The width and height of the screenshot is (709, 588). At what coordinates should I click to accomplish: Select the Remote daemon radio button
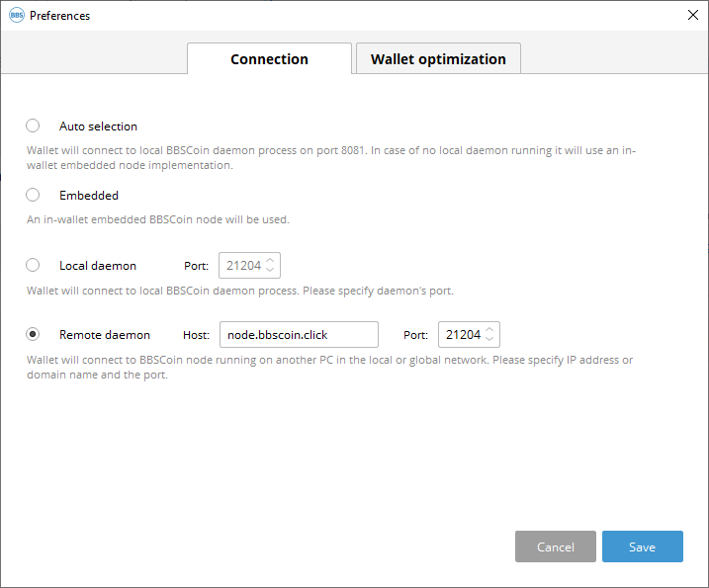coord(33,334)
